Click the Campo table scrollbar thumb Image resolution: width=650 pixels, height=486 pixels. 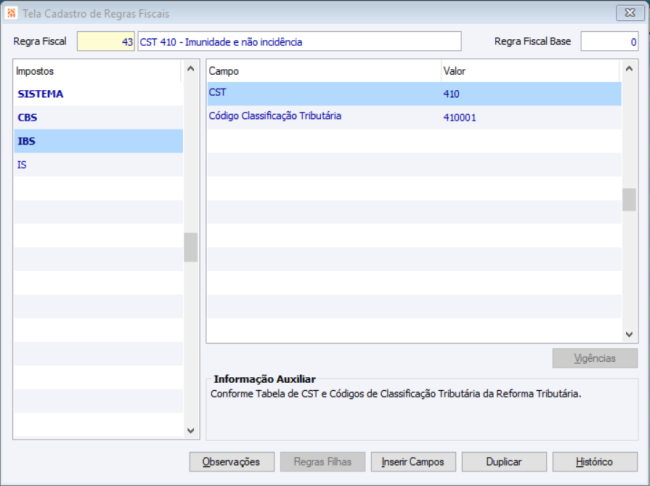coord(629,200)
